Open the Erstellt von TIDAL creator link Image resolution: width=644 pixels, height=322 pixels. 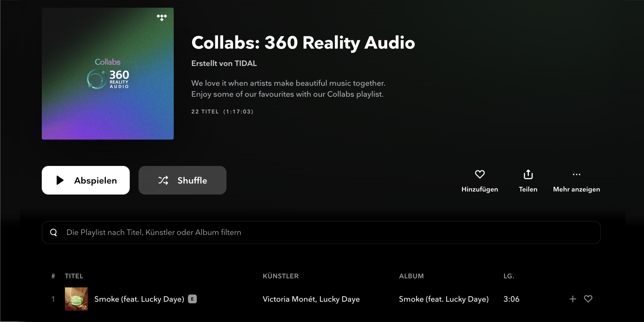click(x=224, y=63)
